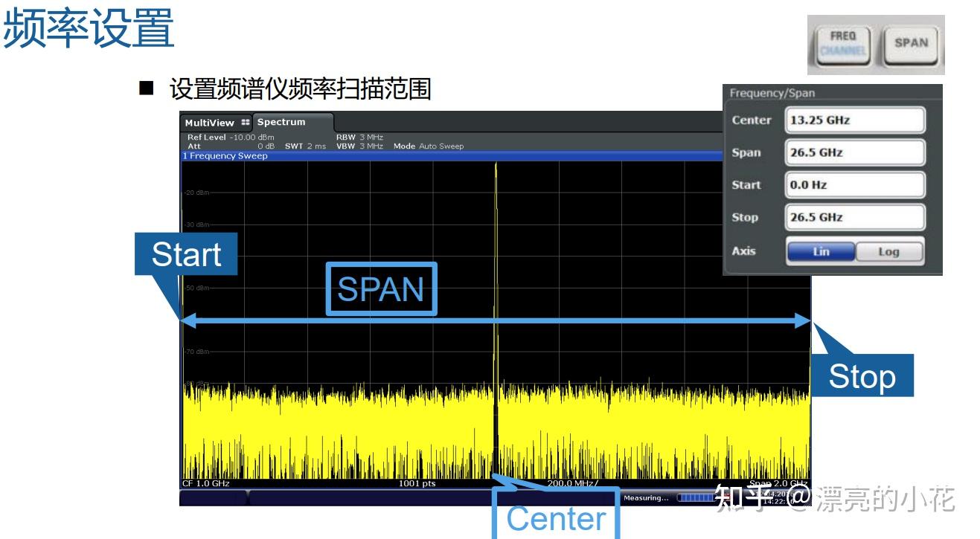Toggle the Auto Sweep mode indicator
Image resolution: width=980 pixels, height=539 pixels.
443,146
